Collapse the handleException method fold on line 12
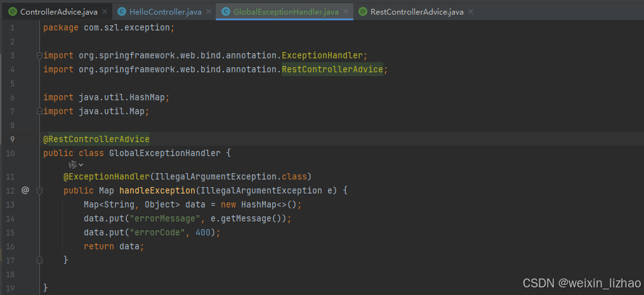Image resolution: width=644 pixels, height=295 pixels. [39, 191]
